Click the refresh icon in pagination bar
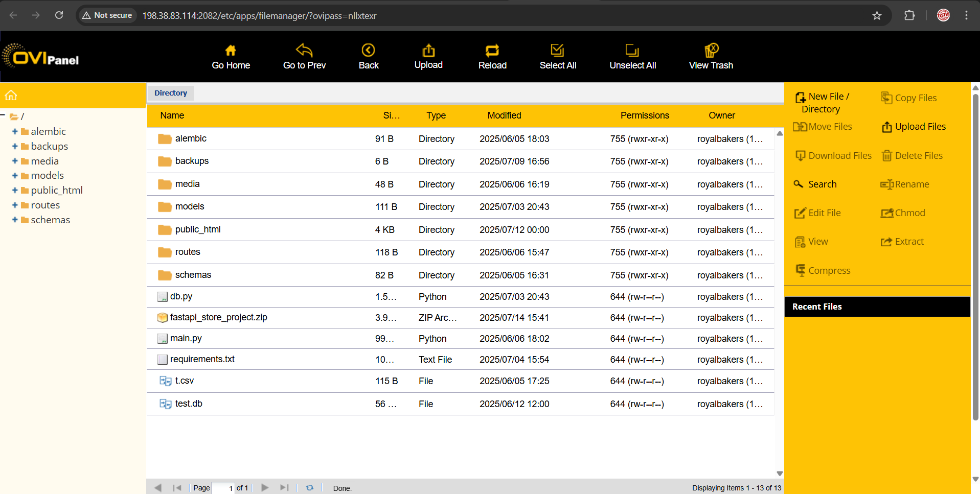Image resolution: width=980 pixels, height=494 pixels. pos(309,488)
